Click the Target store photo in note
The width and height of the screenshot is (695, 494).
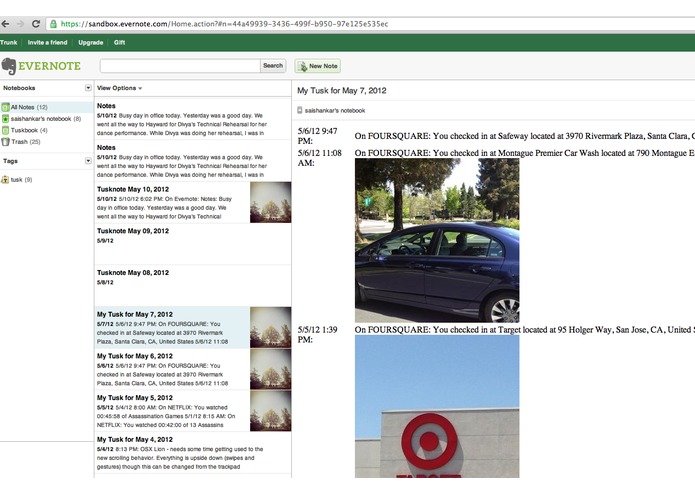click(437, 406)
